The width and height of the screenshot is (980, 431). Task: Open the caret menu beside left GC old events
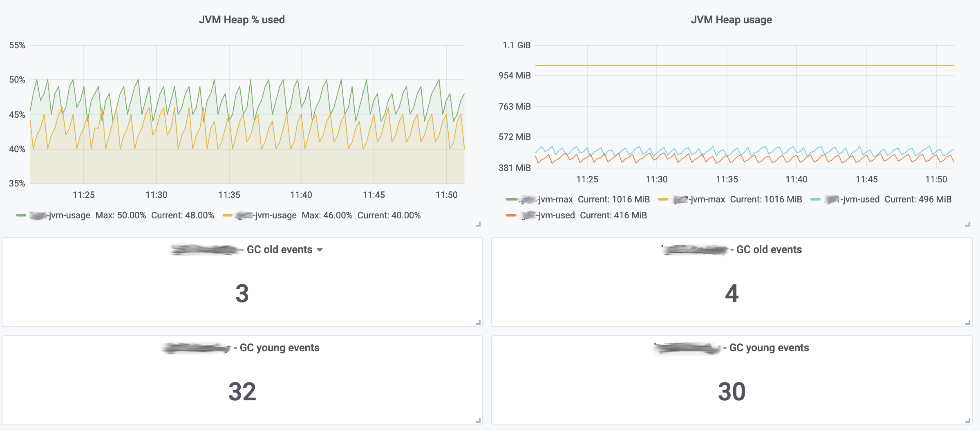[x=320, y=250]
